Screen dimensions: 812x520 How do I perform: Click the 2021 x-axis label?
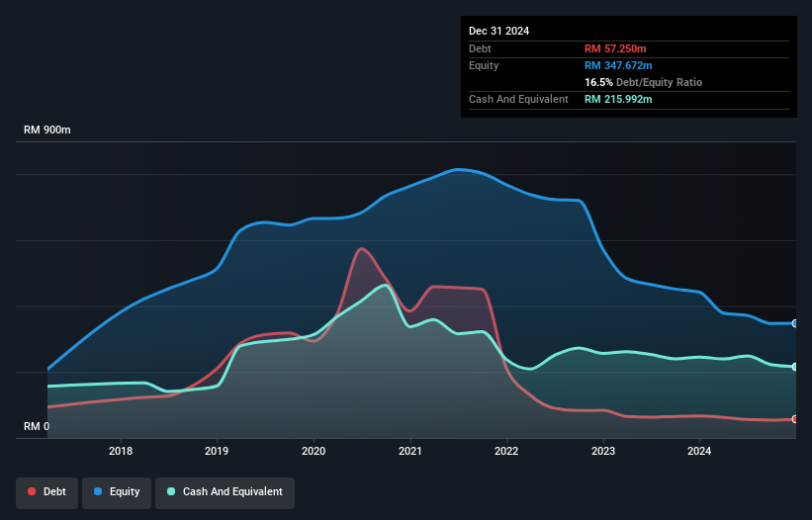410,451
